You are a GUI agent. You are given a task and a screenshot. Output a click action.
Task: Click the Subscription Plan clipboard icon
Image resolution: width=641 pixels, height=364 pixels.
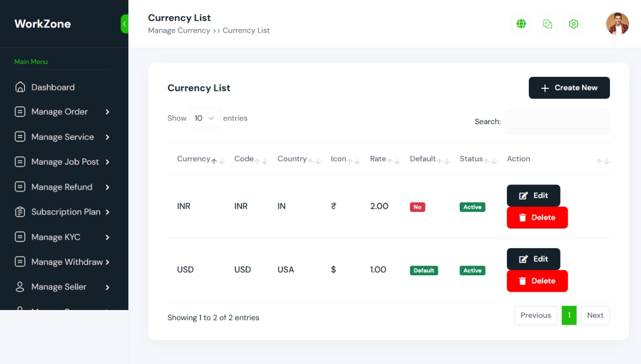(20, 212)
